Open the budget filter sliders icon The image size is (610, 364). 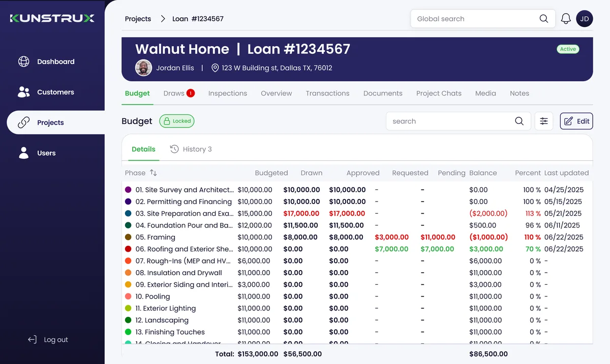coord(544,121)
